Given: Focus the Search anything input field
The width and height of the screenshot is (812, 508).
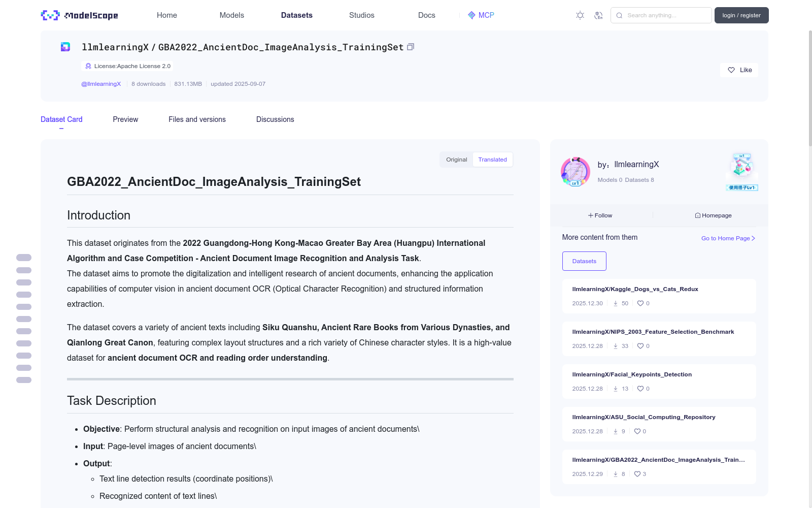Looking at the screenshot, I should [x=661, y=15].
